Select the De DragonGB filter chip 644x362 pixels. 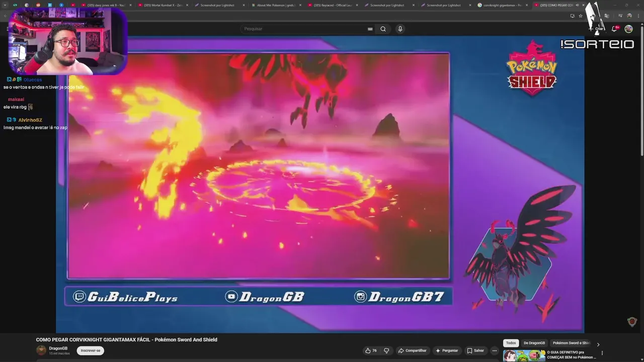[534, 343]
